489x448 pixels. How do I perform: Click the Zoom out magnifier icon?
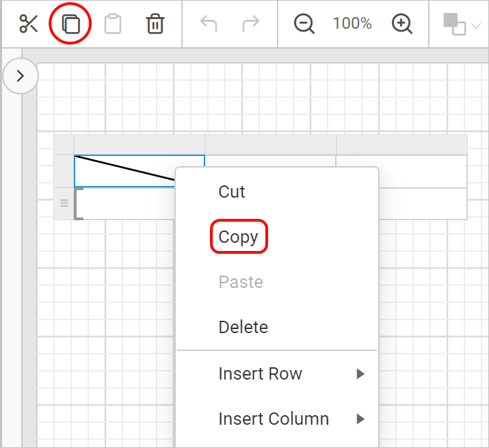[304, 24]
